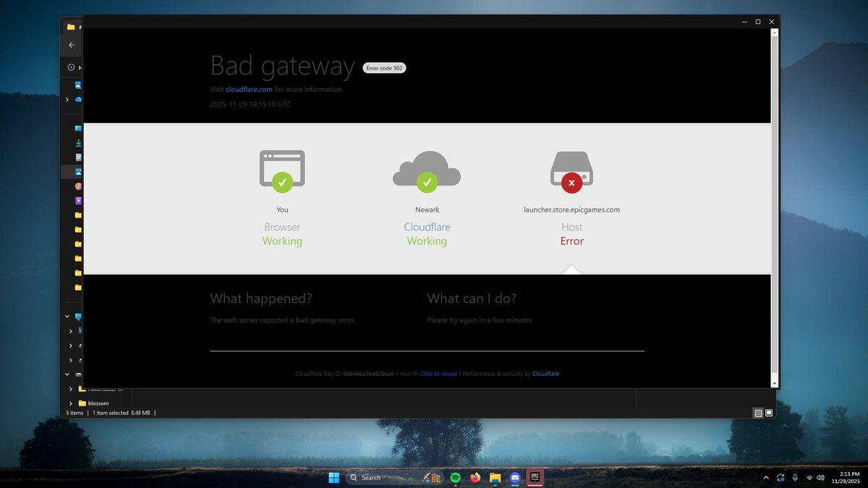Switch Explorer to large icons view
868x488 pixels.
point(769,413)
